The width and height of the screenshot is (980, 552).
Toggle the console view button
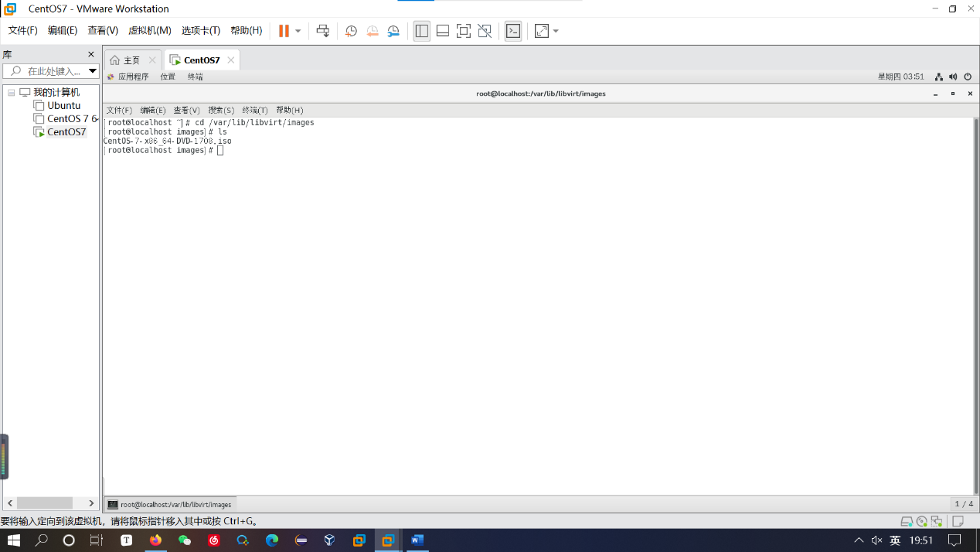(x=513, y=31)
